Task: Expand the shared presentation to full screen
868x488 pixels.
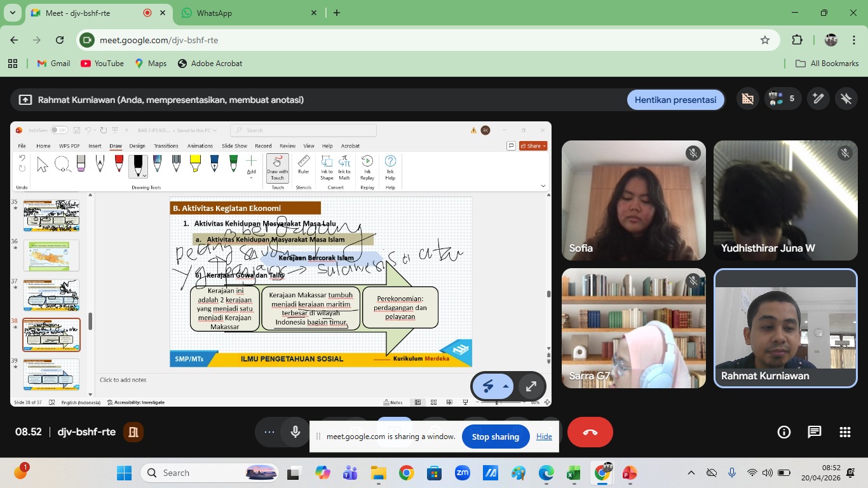Action: coord(531,386)
